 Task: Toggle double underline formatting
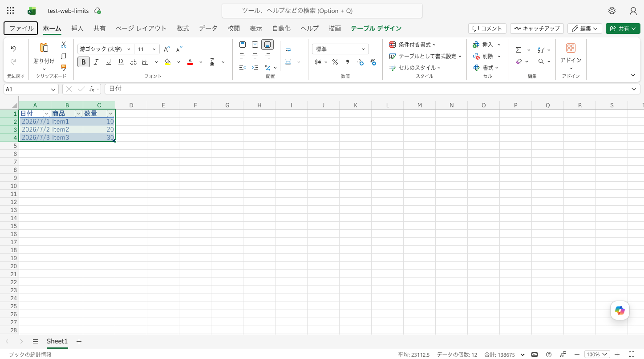pyautogui.click(x=121, y=62)
